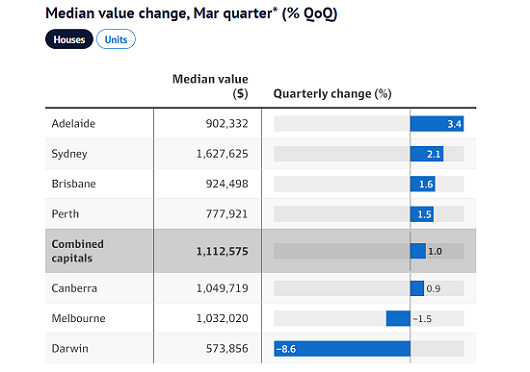
Task: Select the Sydney row label
Action: pyautogui.click(x=69, y=154)
